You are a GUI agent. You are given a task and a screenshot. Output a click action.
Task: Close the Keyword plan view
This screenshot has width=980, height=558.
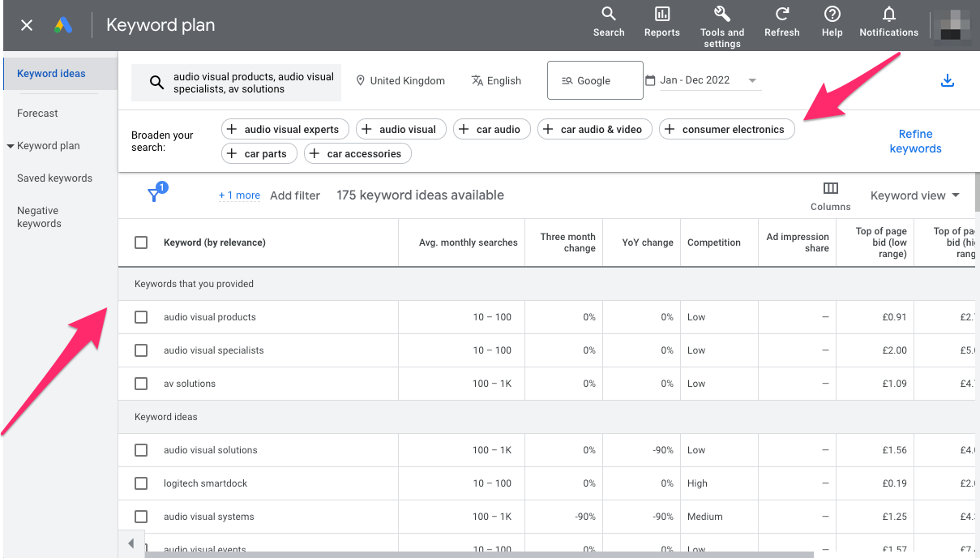pyautogui.click(x=27, y=25)
